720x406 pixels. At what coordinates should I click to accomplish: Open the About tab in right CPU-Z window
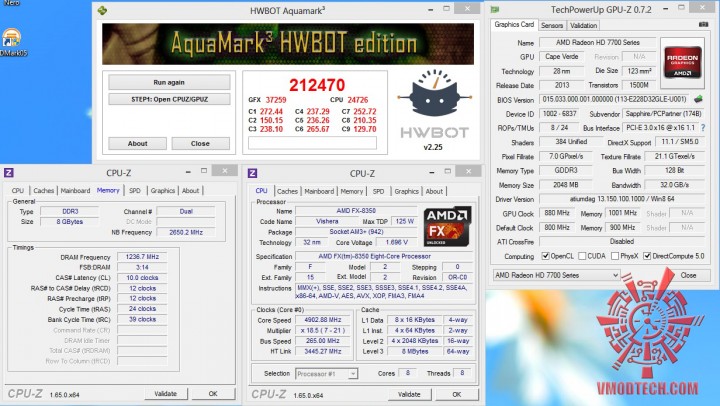click(434, 192)
